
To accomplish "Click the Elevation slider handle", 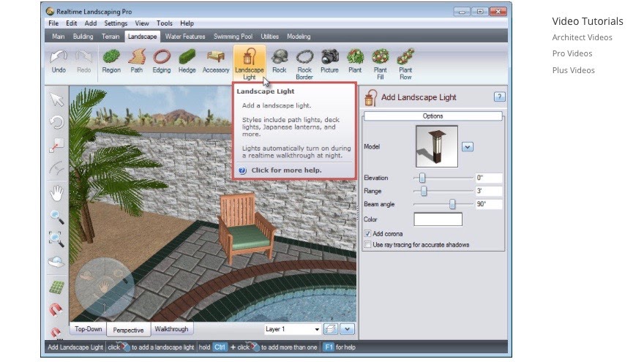I will point(422,178).
